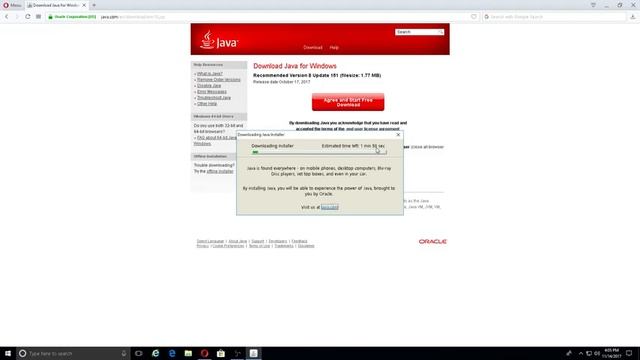
Task: Reload the current page
Action: coord(27,17)
